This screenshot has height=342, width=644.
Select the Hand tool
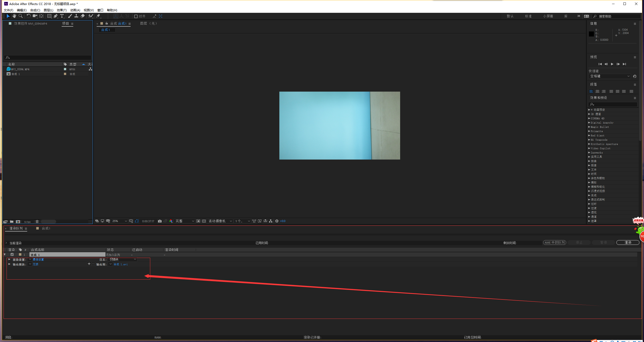14,16
